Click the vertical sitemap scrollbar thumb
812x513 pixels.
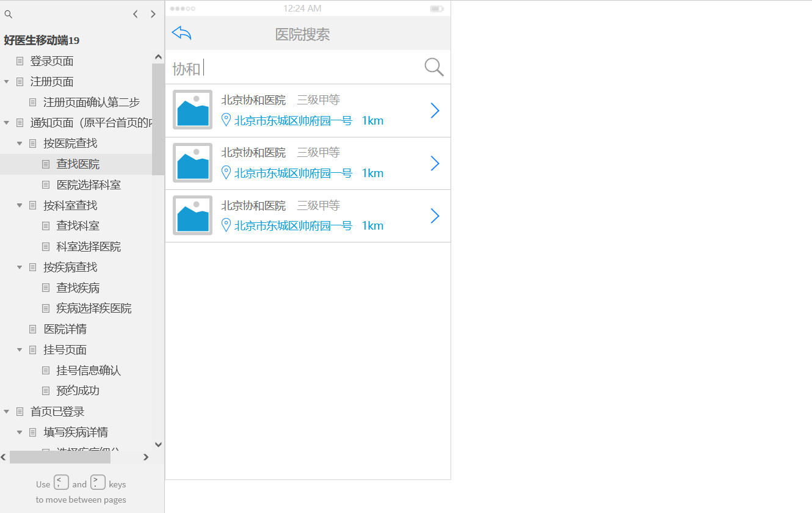(x=158, y=119)
